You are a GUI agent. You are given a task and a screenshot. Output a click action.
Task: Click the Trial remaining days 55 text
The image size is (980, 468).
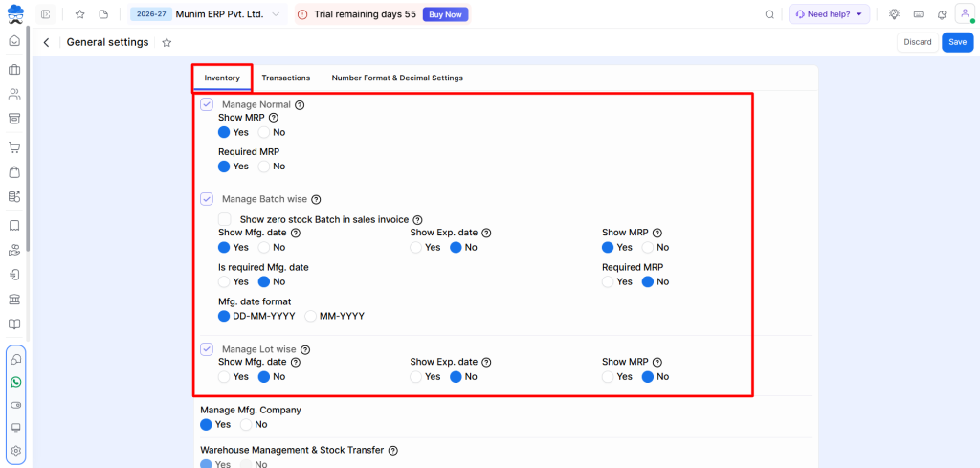[x=365, y=14]
